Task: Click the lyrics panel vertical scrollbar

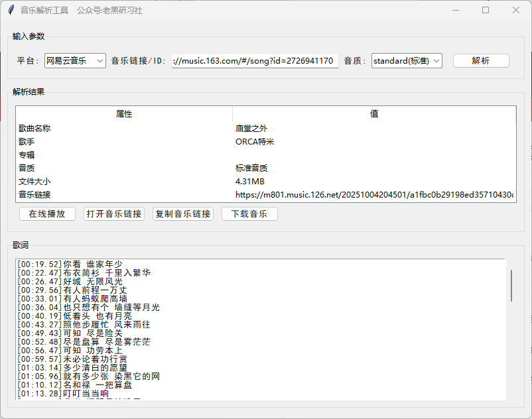Action: (x=511, y=285)
